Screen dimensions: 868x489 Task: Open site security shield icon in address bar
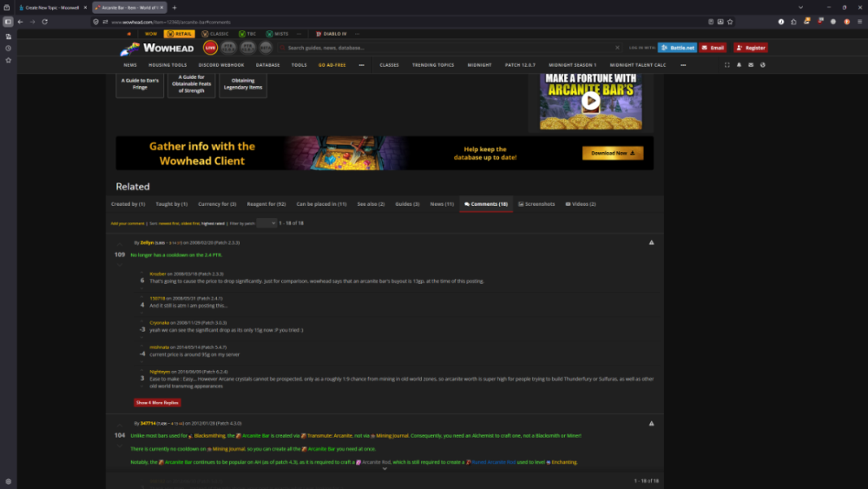click(95, 22)
